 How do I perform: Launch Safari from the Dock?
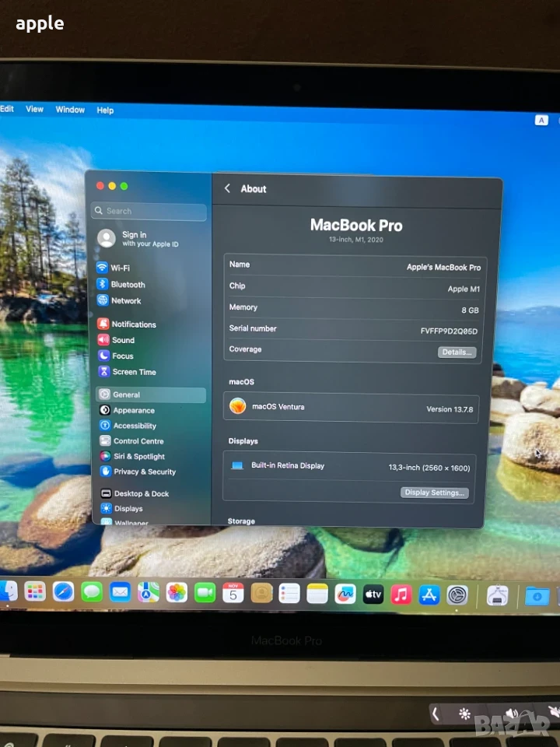(63, 592)
